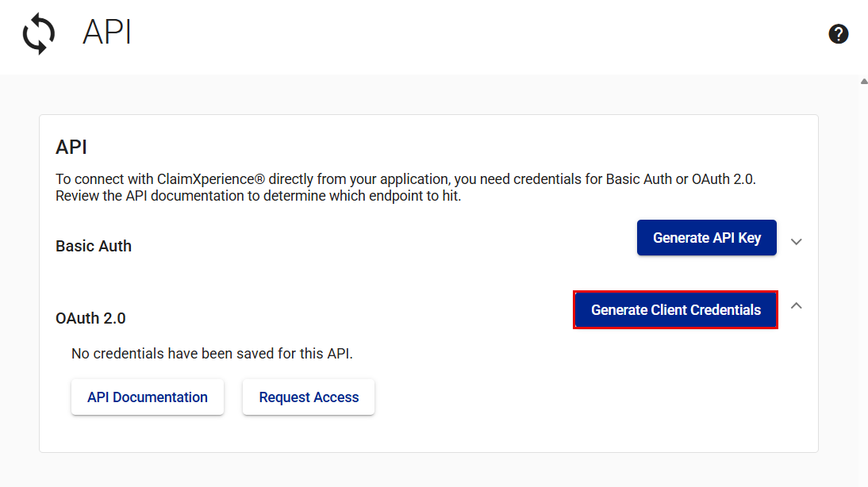Click the ClaimXperience® name in the description
This screenshot has width=868, height=487.
click(x=204, y=179)
